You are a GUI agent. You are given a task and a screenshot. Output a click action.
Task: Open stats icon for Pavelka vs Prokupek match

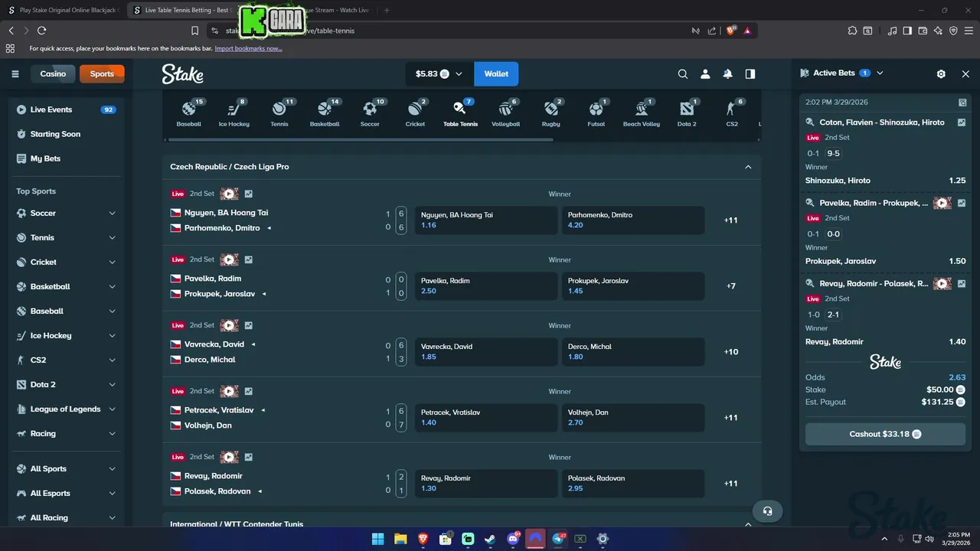(248, 260)
